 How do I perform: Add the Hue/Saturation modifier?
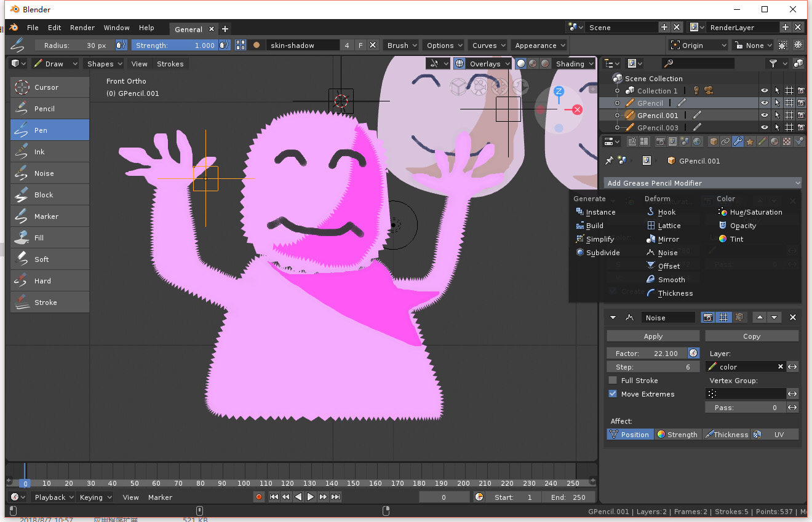click(x=755, y=212)
